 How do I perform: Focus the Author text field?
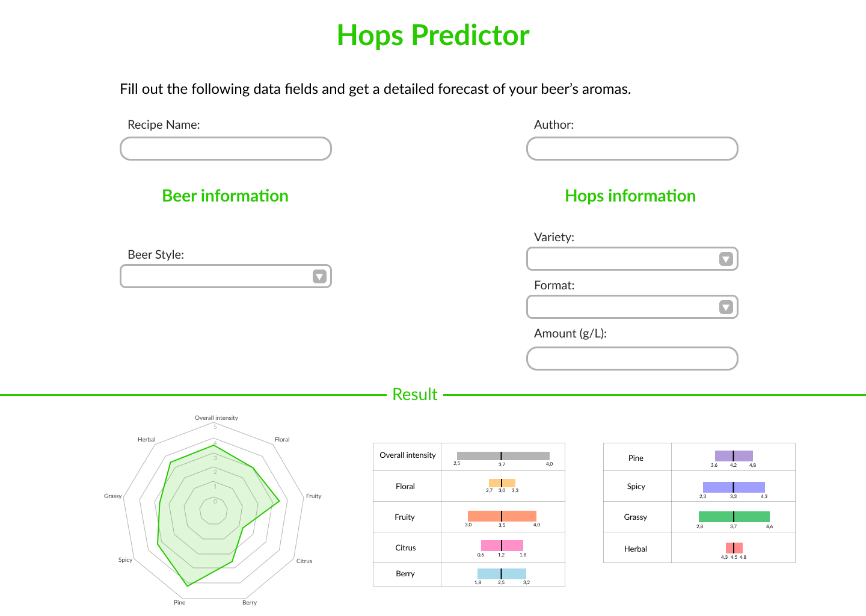[632, 149]
